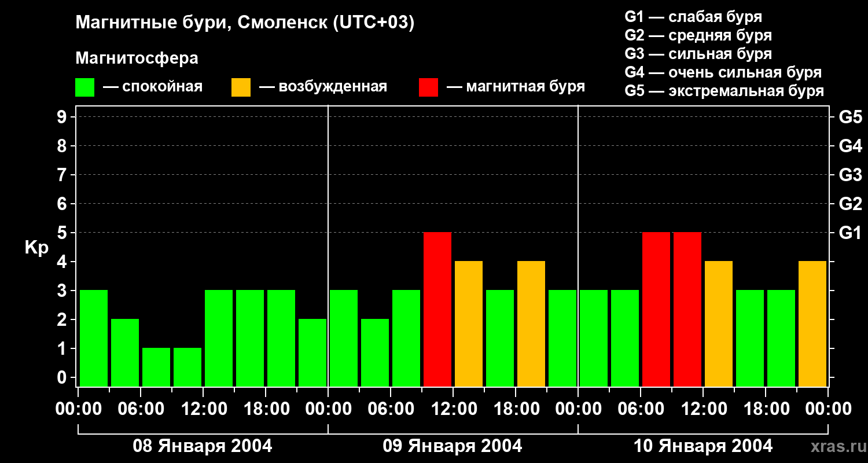Click the '06:00' tick label of 09 Января

click(x=391, y=409)
